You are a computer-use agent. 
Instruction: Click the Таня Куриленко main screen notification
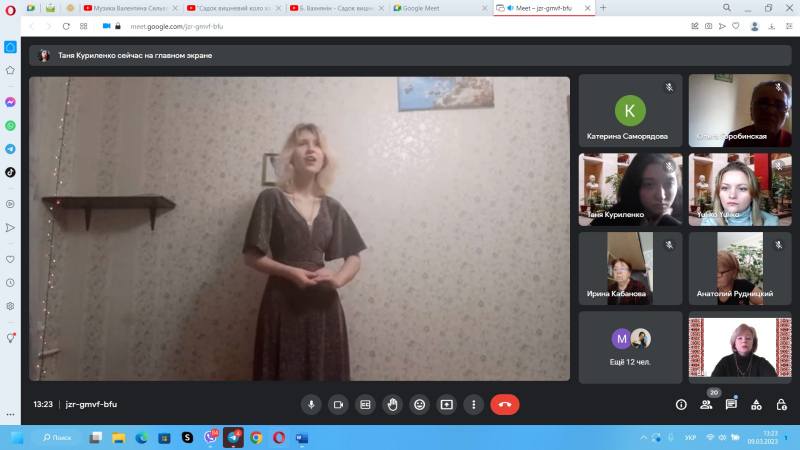coord(410,55)
